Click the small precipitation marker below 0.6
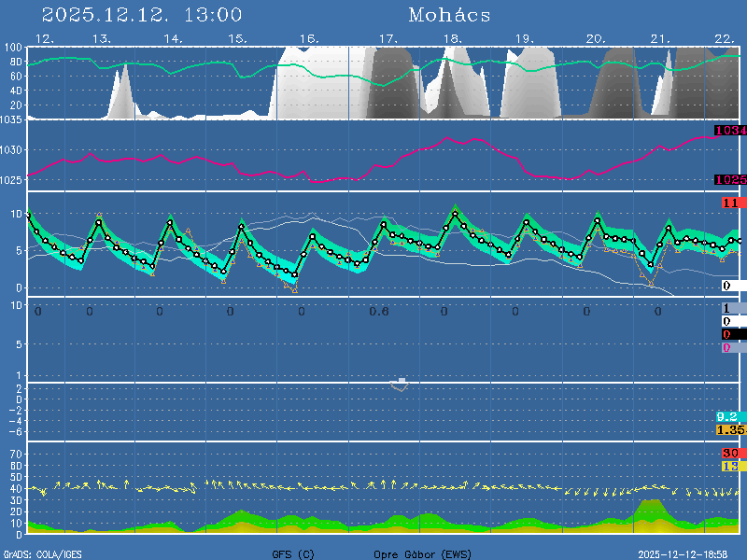 pos(400,384)
